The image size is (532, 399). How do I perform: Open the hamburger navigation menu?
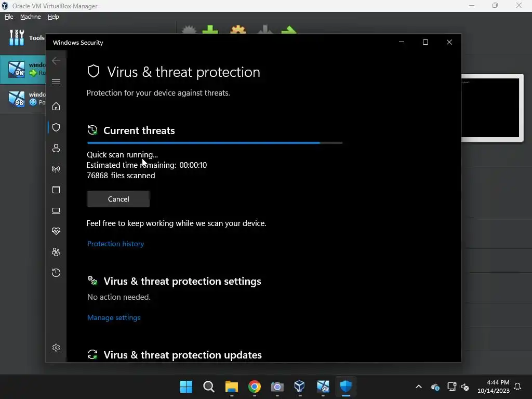pyautogui.click(x=56, y=82)
